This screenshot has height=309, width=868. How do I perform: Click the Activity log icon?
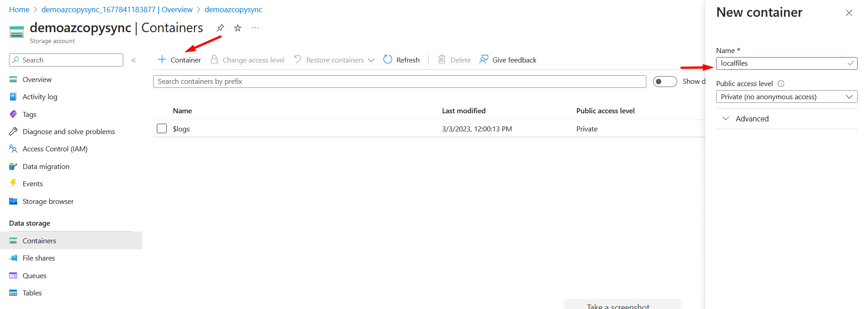pyautogui.click(x=13, y=97)
